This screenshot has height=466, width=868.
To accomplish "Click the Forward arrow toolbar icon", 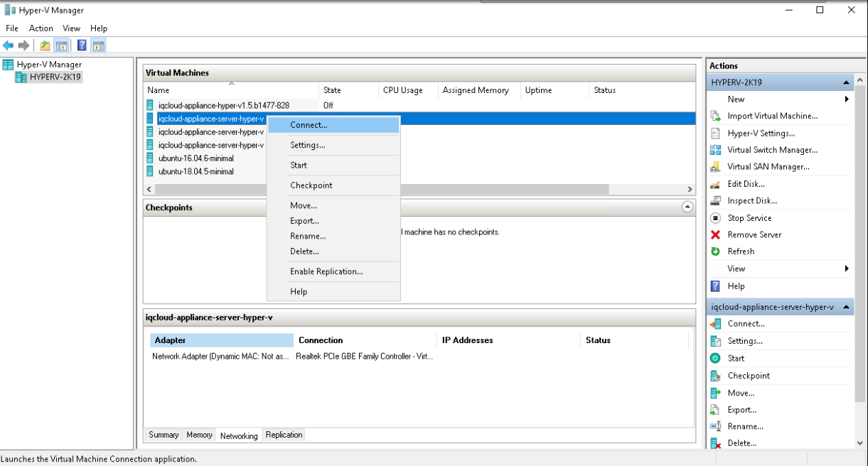I will (24, 45).
